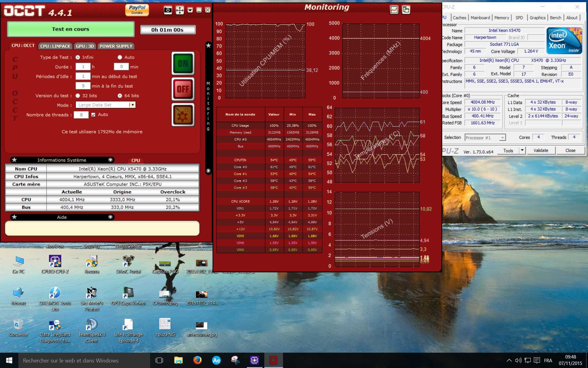
Task: Click the Durée hours input field
Action: point(83,67)
